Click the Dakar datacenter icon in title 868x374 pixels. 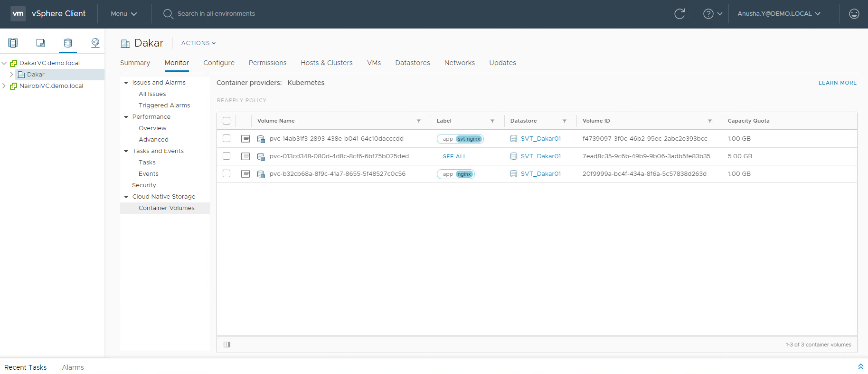point(125,44)
